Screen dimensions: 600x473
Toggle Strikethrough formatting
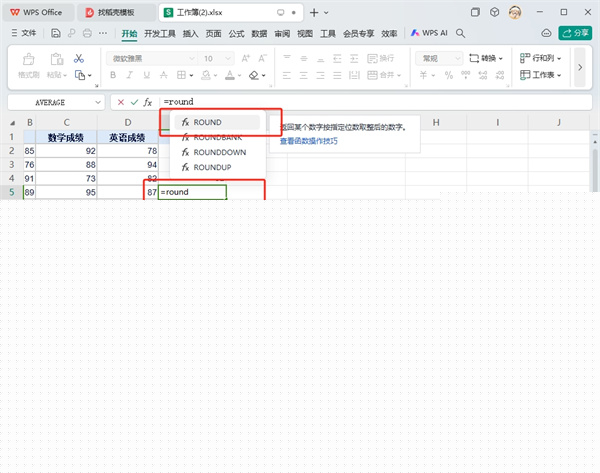point(164,75)
